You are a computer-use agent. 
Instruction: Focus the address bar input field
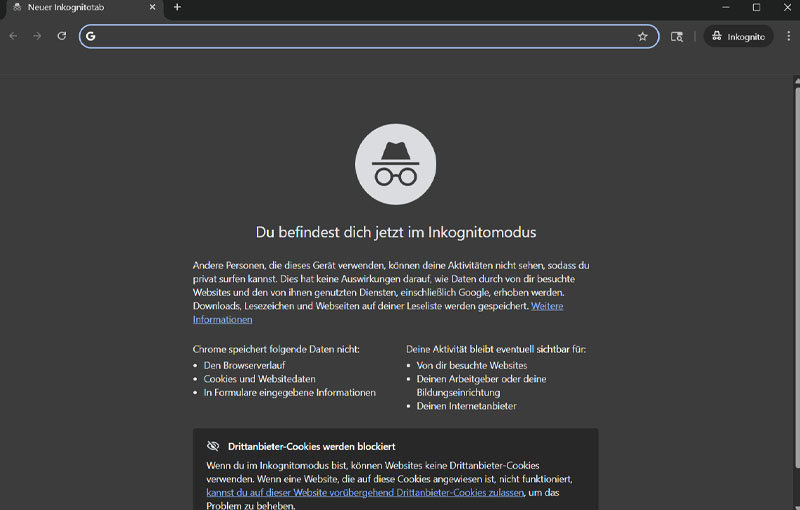coord(360,36)
